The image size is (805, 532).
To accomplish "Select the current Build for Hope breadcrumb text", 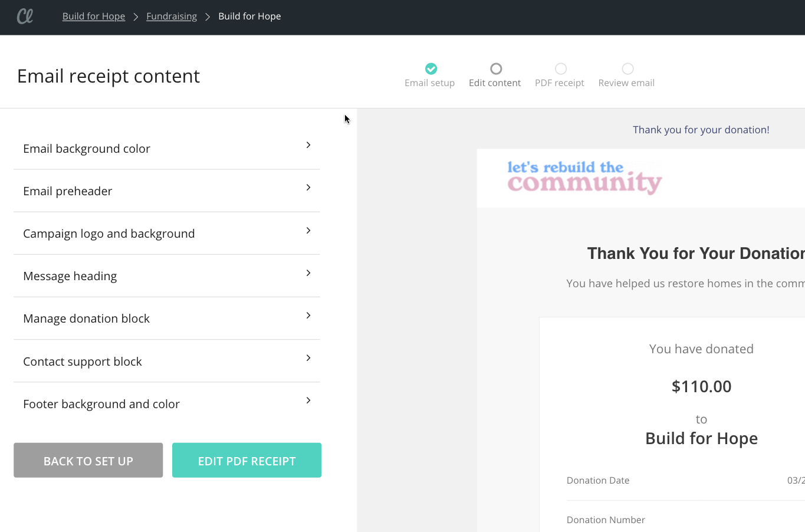I will [249, 17].
